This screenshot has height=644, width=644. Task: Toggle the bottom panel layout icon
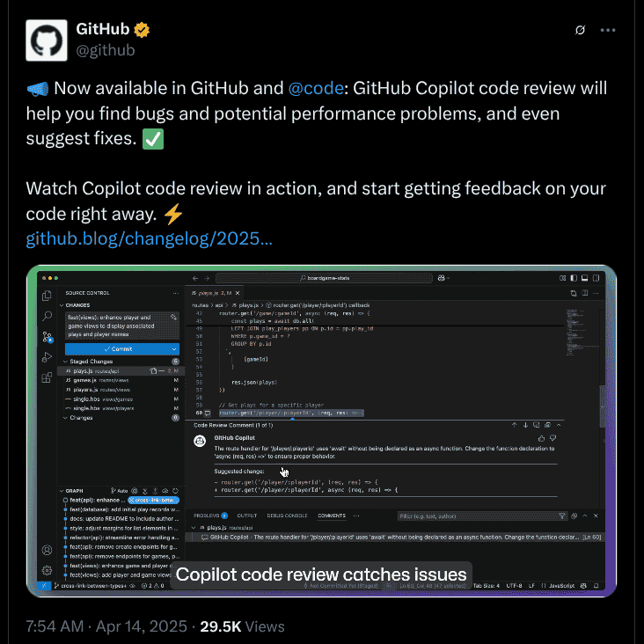(x=585, y=278)
